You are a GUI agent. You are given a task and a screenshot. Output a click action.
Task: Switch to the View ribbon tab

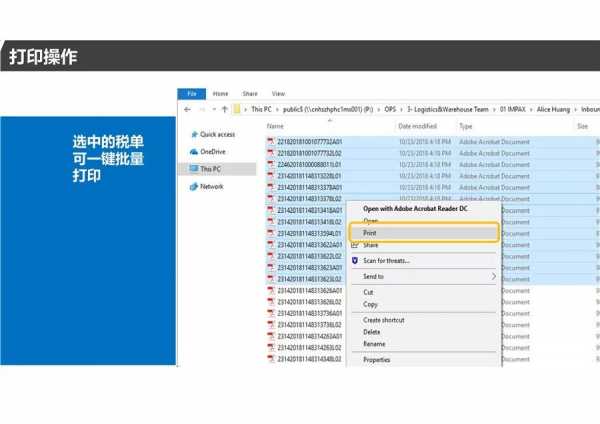click(278, 93)
